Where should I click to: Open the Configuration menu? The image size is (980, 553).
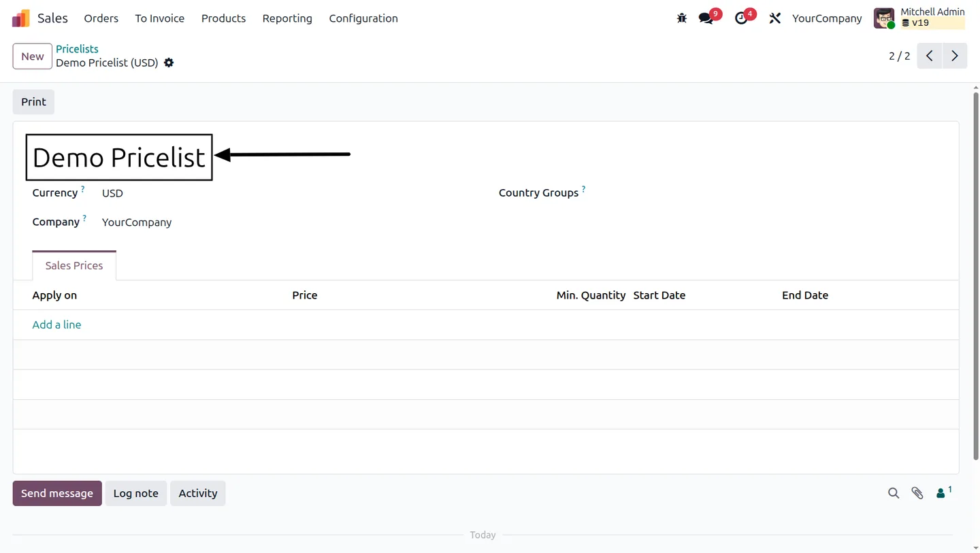[363, 18]
